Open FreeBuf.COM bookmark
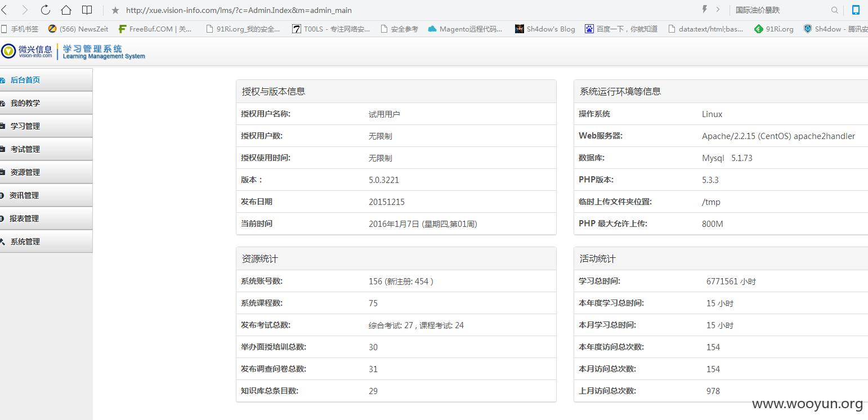The image size is (868, 420). coord(155,29)
